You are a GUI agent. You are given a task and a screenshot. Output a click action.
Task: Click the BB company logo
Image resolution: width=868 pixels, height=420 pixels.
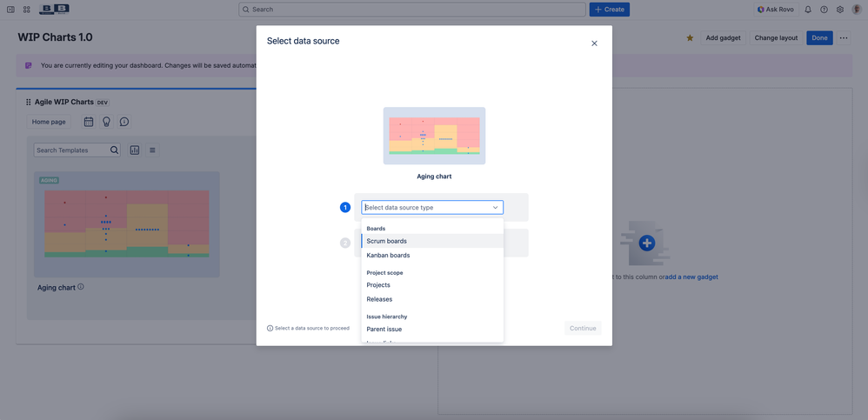pos(54,10)
